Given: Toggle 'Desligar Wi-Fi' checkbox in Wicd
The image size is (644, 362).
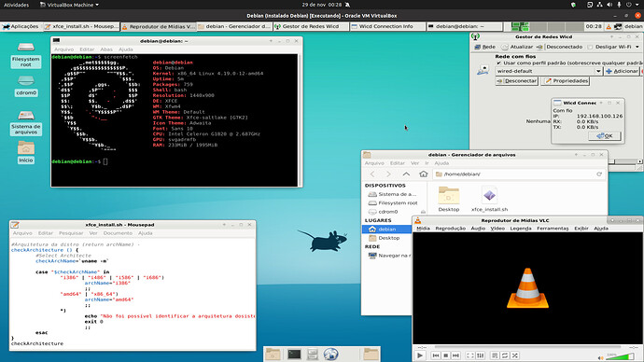Looking at the screenshot, I should coord(590,47).
